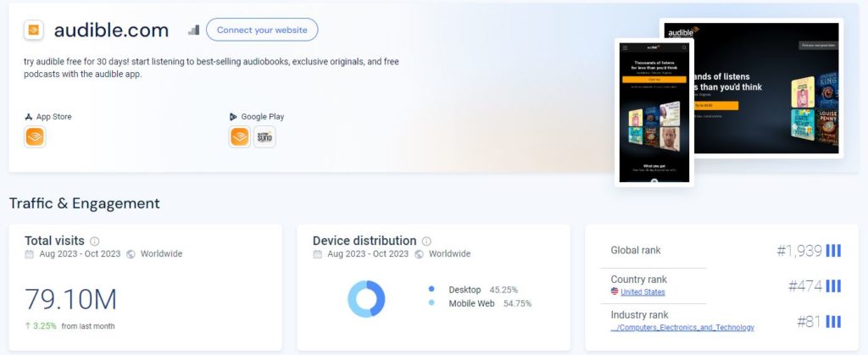Click the Industry rank label

point(639,315)
